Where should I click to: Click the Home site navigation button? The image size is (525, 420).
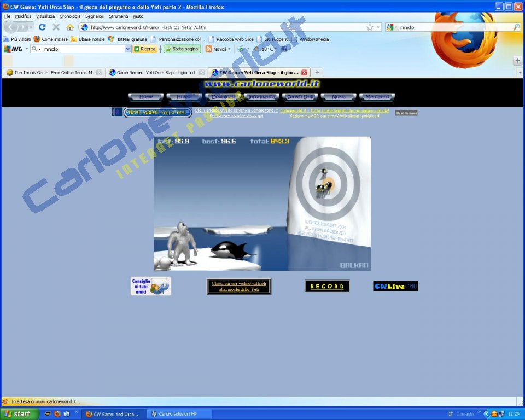coord(145,97)
